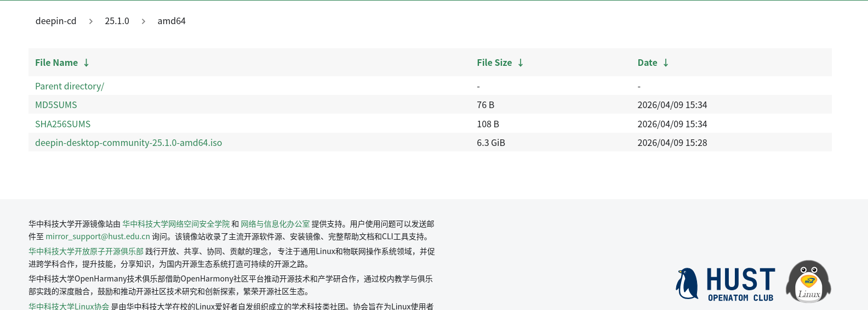Viewport: 868px width, 310px height.
Task: Select the amd64 breadcrumb entry
Action: (172, 21)
